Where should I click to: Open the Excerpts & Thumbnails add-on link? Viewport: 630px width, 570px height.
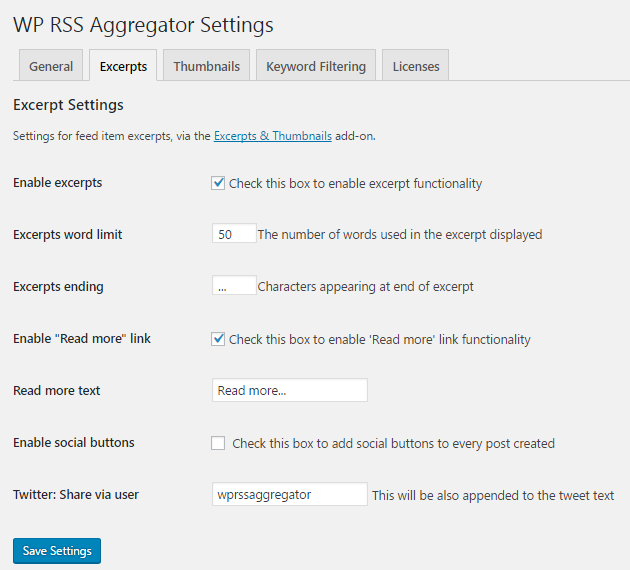tap(273, 136)
